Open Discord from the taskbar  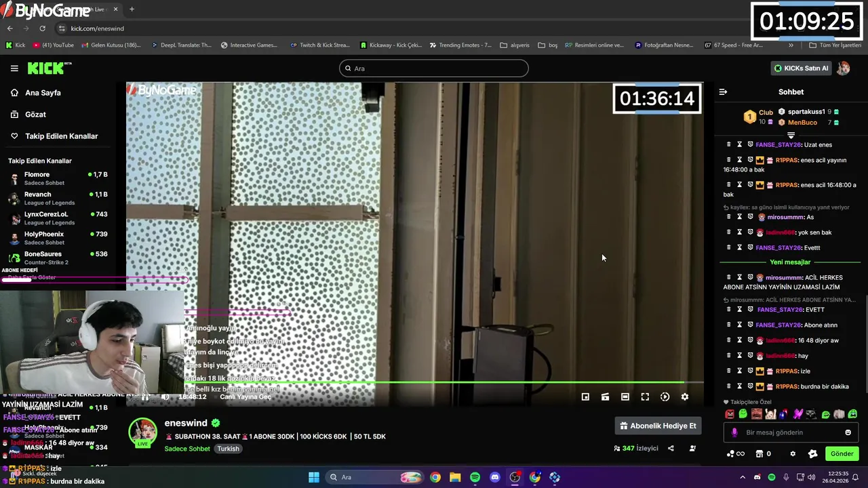click(x=494, y=477)
